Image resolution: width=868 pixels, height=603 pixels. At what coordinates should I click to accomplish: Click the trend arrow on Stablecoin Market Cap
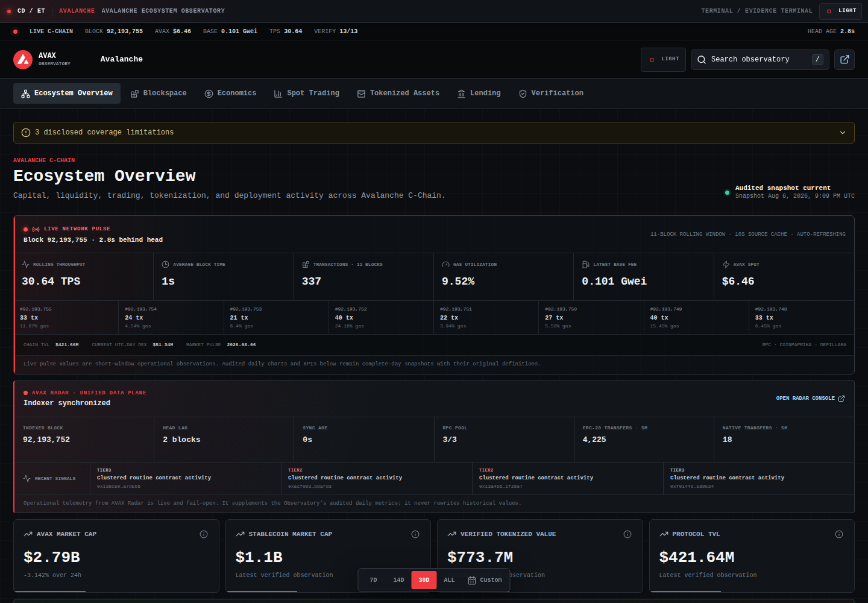pos(240,534)
